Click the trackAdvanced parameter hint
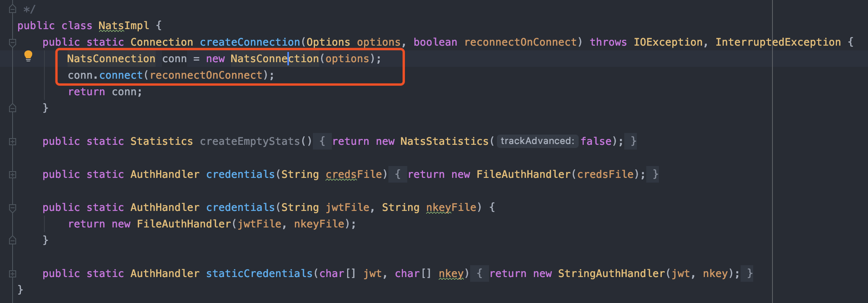This screenshot has width=868, height=303. pyautogui.click(x=537, y=141)
